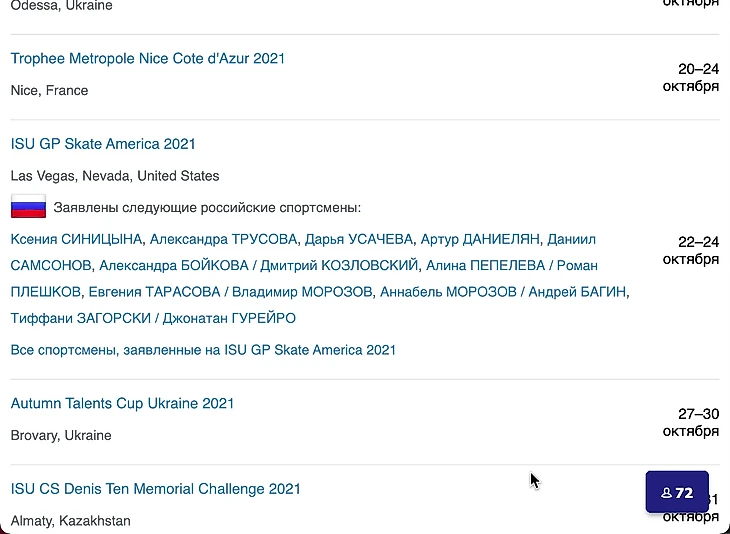Click the Russian flag icon

[x=28, y=207]
